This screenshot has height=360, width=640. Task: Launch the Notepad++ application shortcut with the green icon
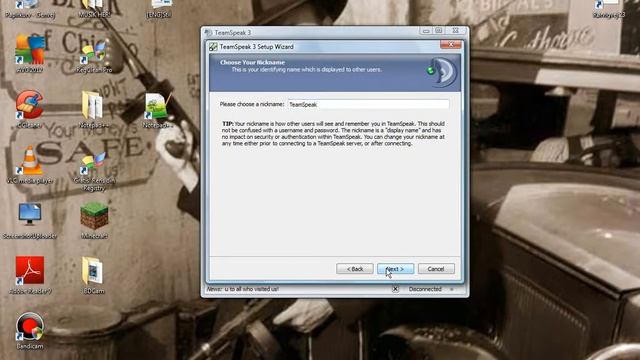(156, 109)
